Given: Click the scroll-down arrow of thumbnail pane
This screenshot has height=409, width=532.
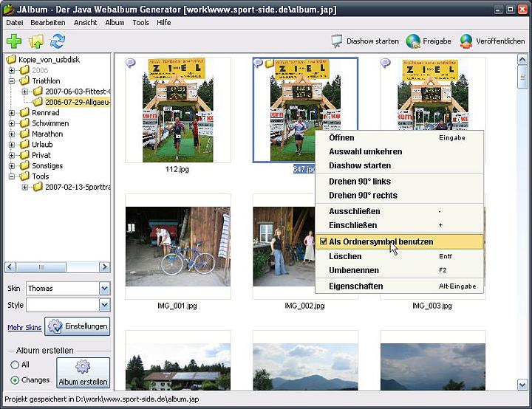Looking at the screenshot, I should click(522, 385).
